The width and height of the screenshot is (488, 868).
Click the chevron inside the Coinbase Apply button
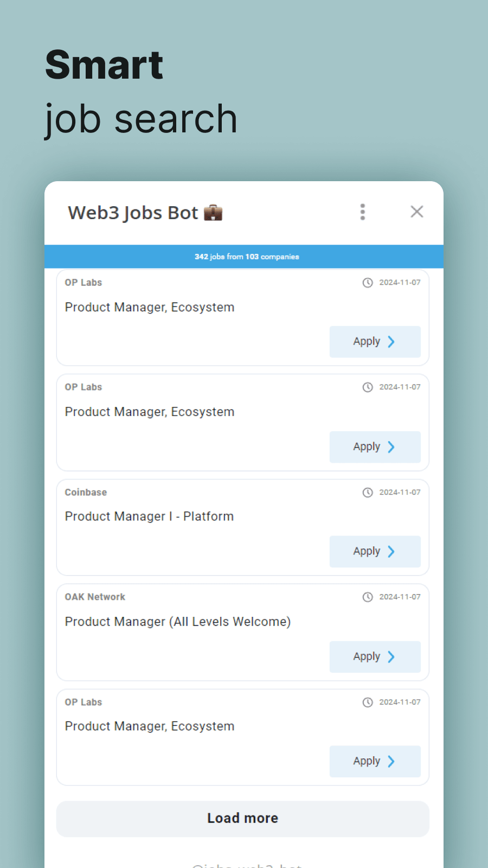pos(391,551)
